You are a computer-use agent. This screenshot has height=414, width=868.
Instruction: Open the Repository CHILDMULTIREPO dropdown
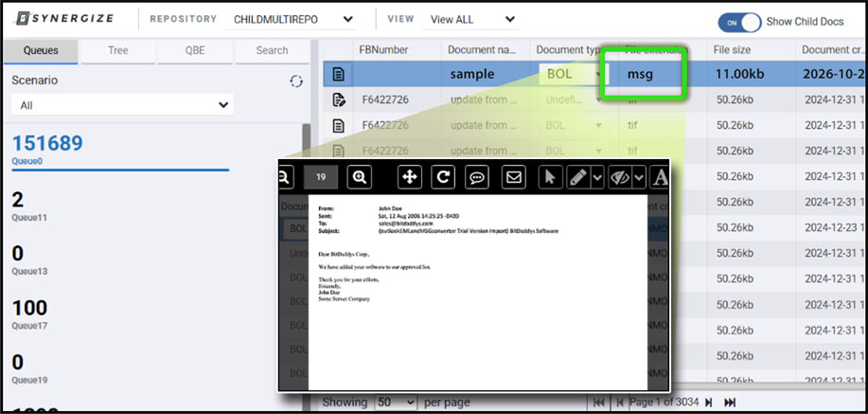point(294,19)
